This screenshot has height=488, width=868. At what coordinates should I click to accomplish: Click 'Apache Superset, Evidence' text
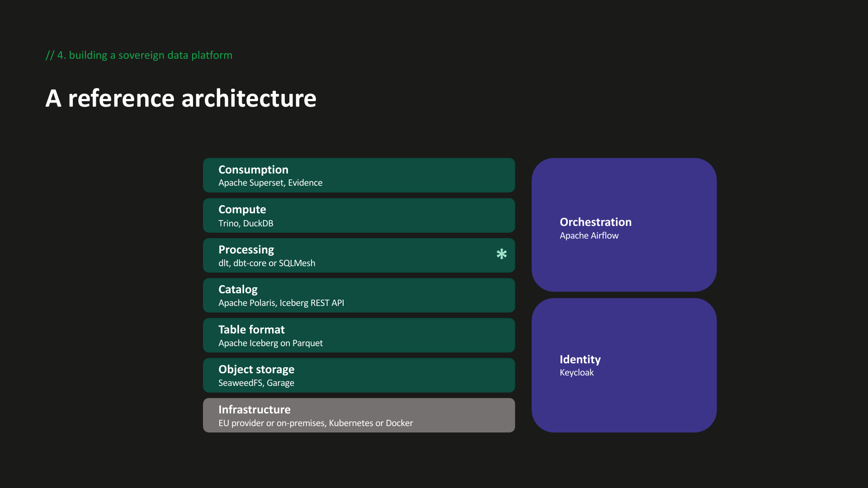coord(270,183)
